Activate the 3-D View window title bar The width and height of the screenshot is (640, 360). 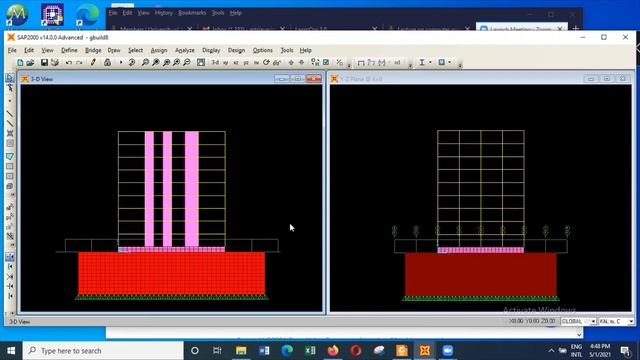pos(171,78)
